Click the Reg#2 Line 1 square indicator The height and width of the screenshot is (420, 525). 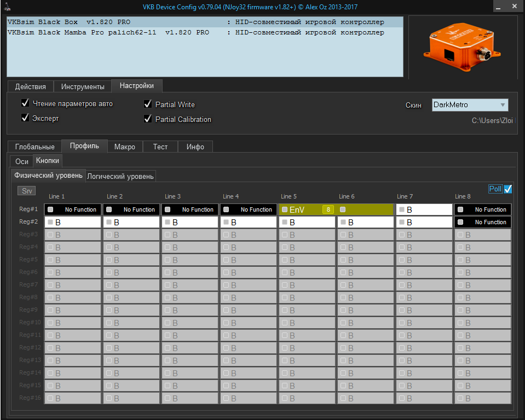[50, 223]
